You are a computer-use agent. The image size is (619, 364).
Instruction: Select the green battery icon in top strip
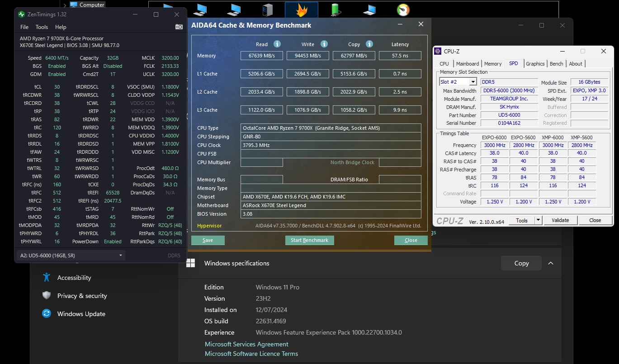[335, 9]
